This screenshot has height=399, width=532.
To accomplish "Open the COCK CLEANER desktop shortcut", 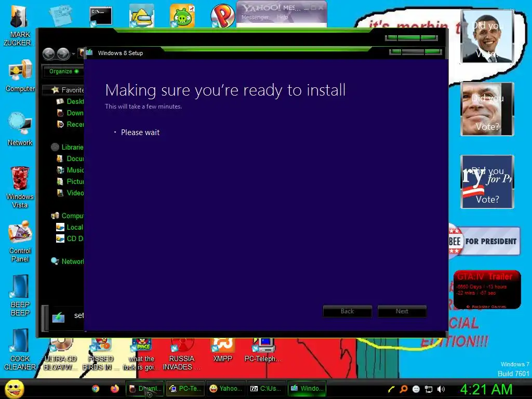I will point(20,350).
